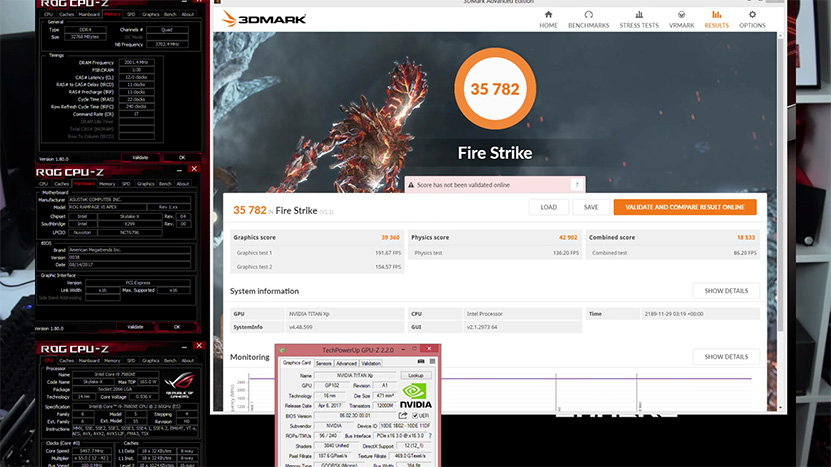The width and height of the screenshot is (831, 467).
Task: Click the Combined score value 18 533
Action: tap(746, 237)
